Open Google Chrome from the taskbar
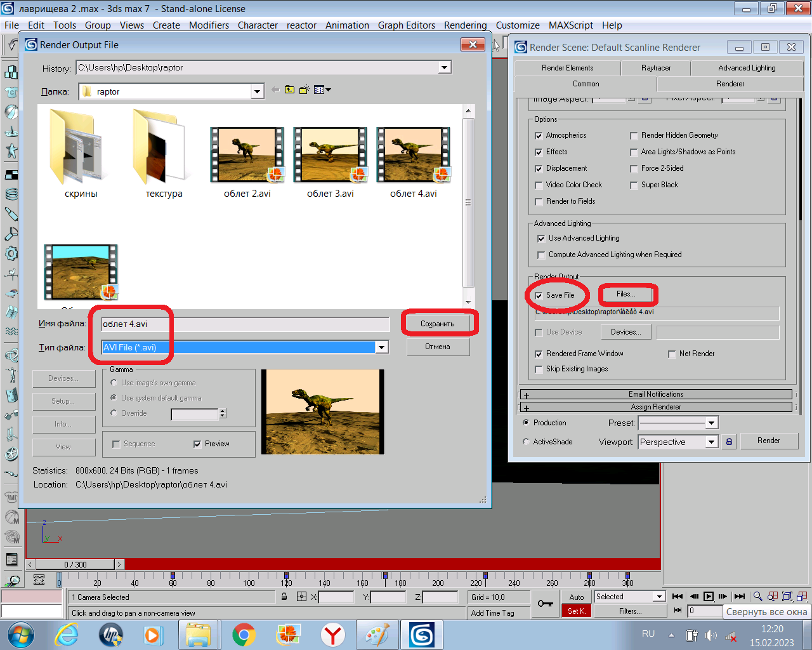 (x=244, y=634)
